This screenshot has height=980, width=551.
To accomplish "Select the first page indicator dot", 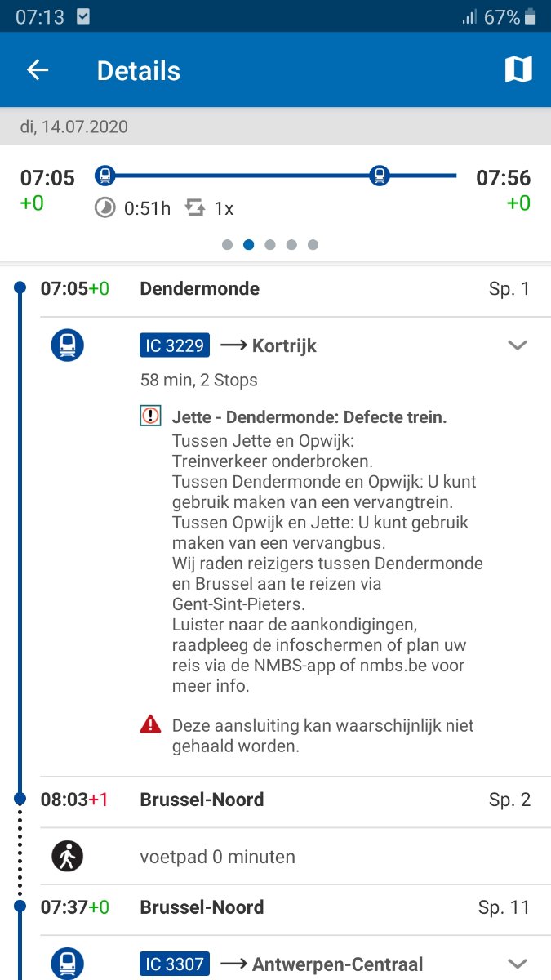I will [x=227, y=244].
